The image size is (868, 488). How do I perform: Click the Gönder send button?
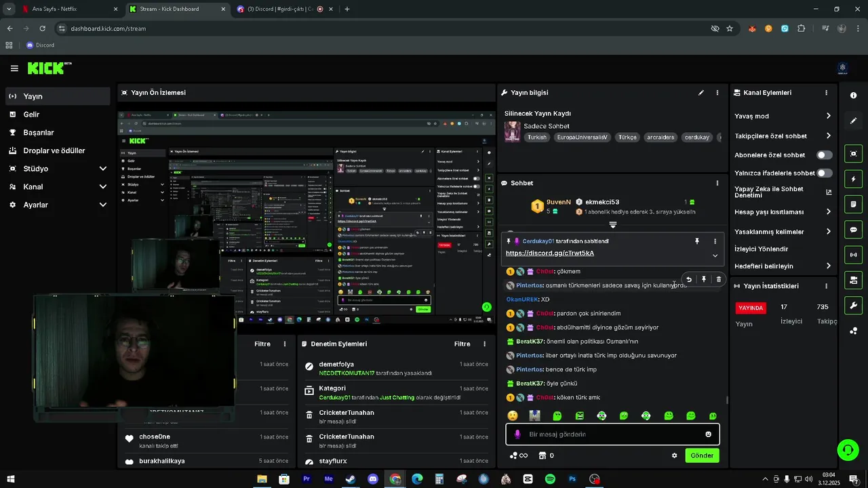coord(702,455)
